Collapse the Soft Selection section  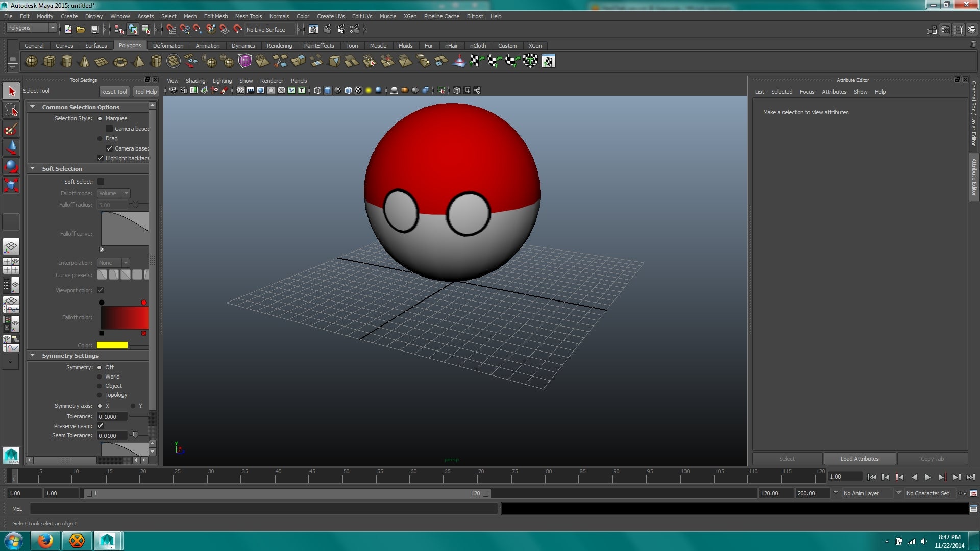pos(33,168)
